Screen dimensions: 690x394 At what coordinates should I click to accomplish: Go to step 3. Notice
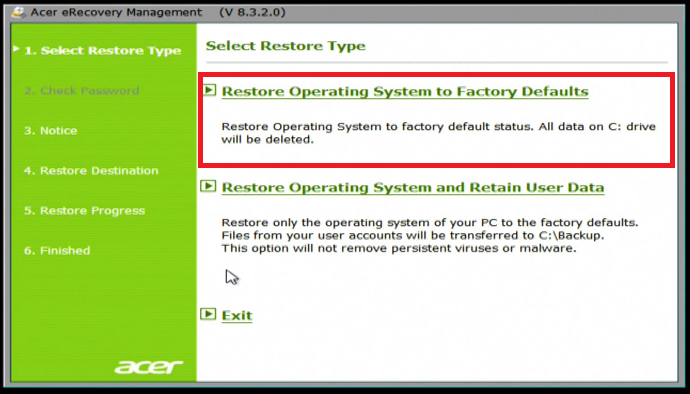tap(51, 131)
